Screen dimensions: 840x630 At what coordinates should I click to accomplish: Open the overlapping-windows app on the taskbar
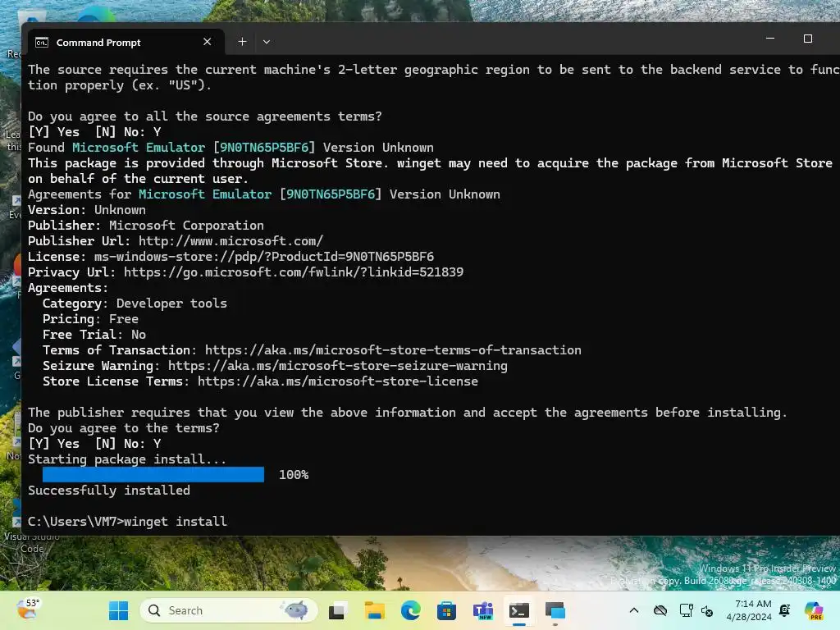click(x=555, y=610)
